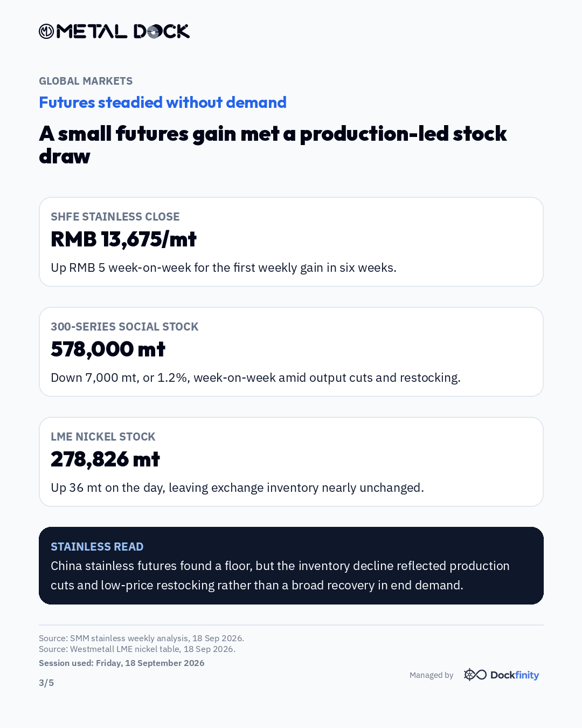The image size is (582, 728).
Task: Click the RMB 13,675/mt value
Action: click(123, 239)
